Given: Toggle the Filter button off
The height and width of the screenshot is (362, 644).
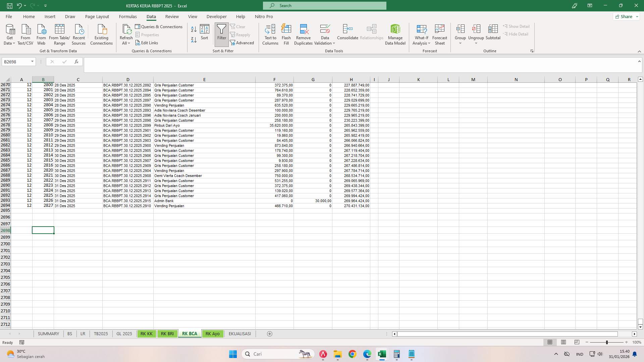Looking at the screenshot, I should [x=221, y=34].
